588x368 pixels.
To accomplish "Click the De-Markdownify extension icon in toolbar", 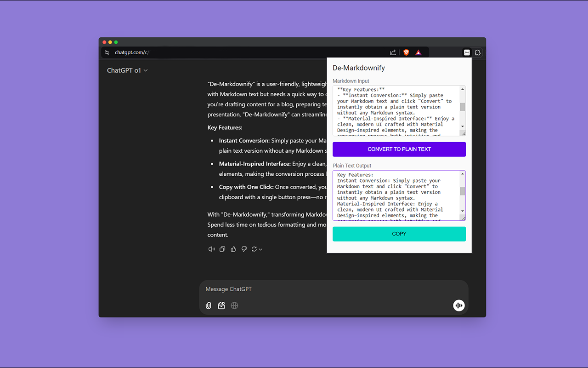I will tap(467, 52).
